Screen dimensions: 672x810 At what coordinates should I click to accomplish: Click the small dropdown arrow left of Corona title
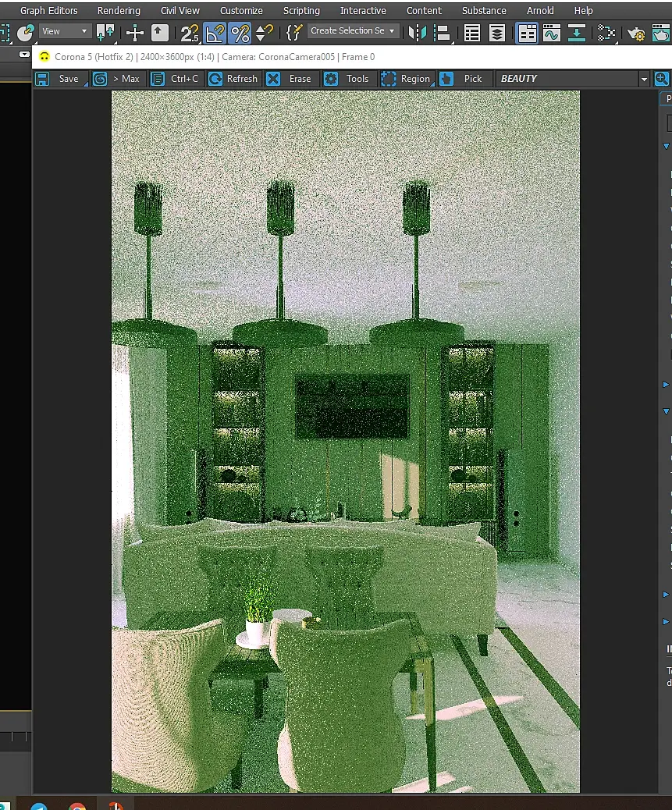[24, 55]
